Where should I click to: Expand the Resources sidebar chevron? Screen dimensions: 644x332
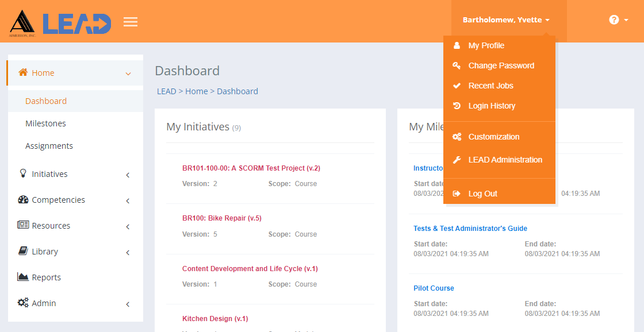coord(128,227)
